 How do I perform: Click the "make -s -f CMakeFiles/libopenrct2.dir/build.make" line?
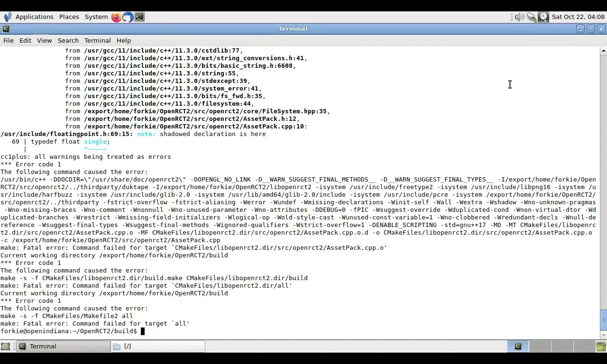click(154, 278)
